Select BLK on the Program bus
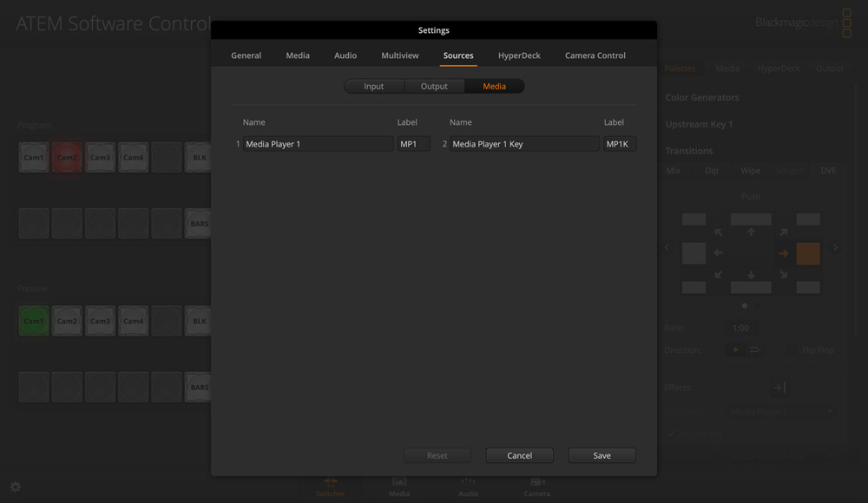Screen dimensions: 868x503 [198, 158]
